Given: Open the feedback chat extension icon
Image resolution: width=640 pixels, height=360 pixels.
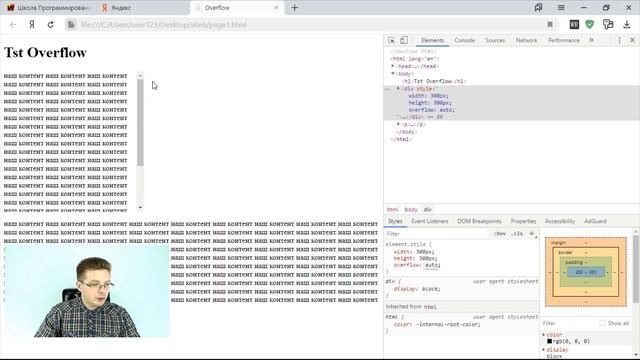Looking at the screenshot, I should [x=608, y=24].
